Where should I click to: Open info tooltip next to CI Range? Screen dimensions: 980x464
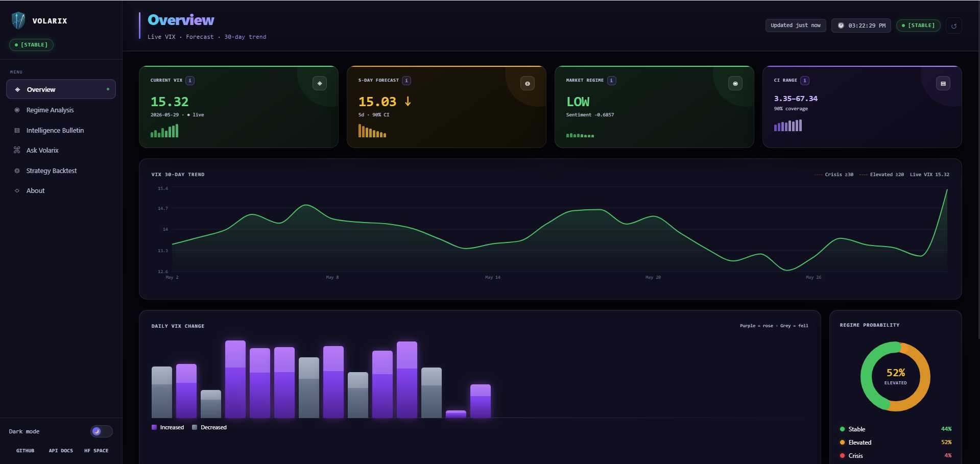pyautogui.click(x=805, y=80)
